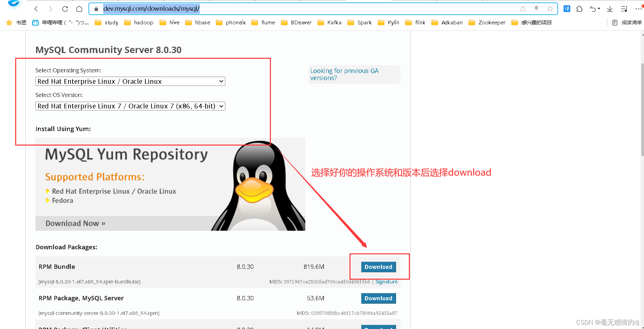Open the study bookmark folder

point(107,23)
